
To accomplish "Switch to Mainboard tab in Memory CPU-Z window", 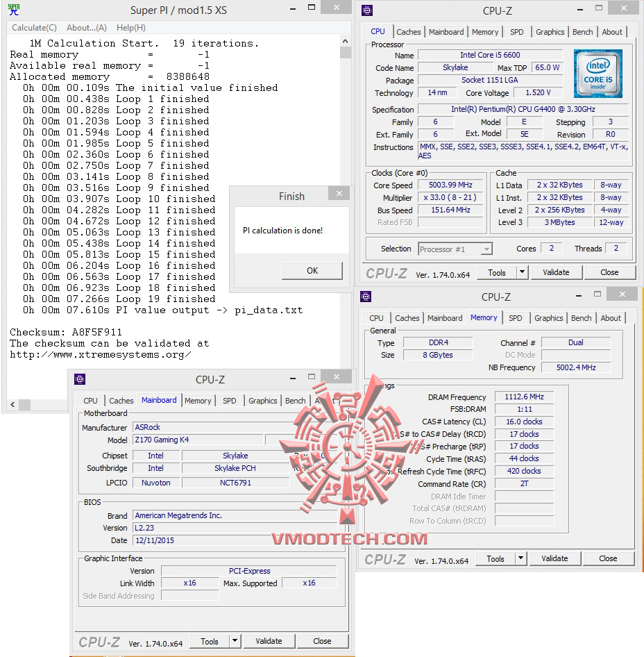I will pyautogui.click(x=445, y=318).
